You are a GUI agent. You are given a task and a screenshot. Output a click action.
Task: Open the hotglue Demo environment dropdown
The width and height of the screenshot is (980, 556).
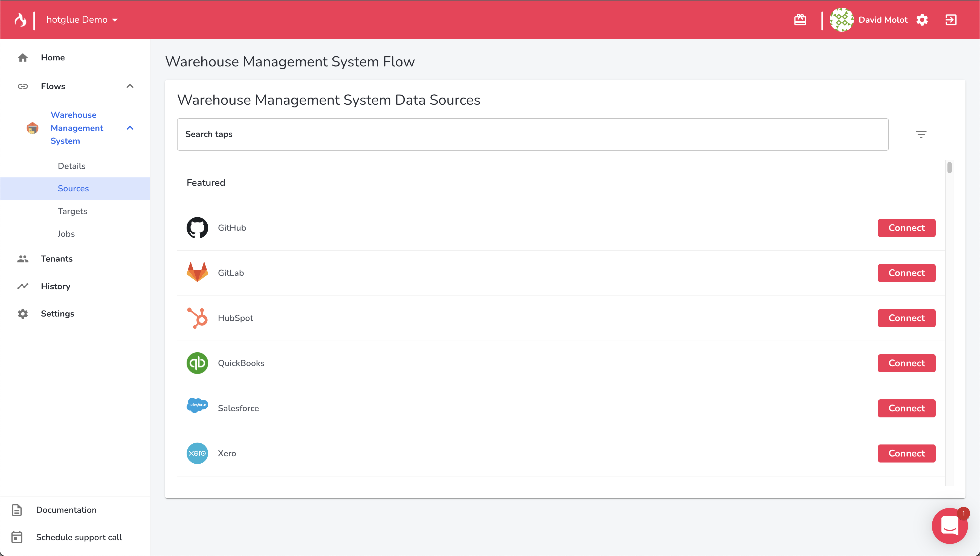[82, 20]
